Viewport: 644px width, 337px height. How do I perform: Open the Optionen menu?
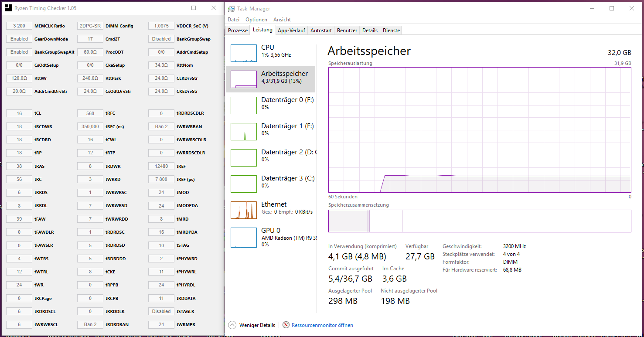pyautogui.click(x=256, y=20)
